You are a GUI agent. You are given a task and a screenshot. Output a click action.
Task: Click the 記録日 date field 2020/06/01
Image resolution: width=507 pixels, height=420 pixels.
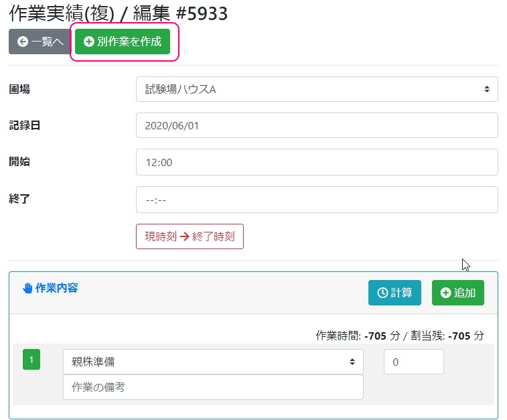tap(317, 125)
